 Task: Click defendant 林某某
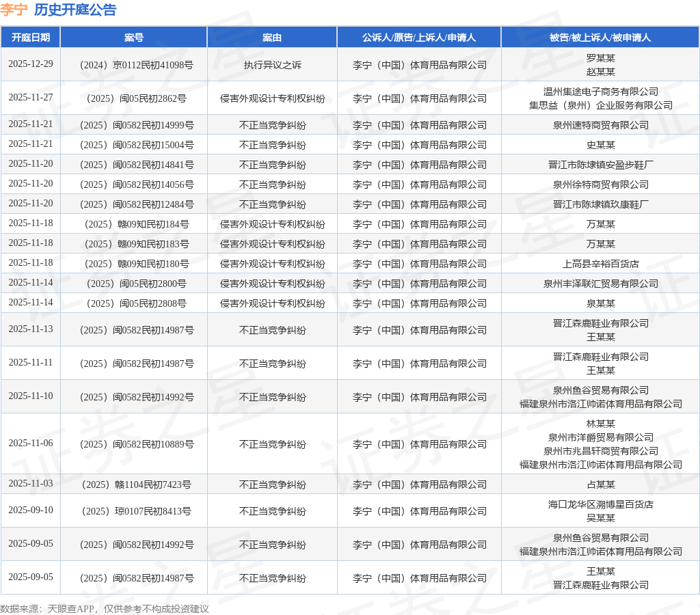pos(600,424)
